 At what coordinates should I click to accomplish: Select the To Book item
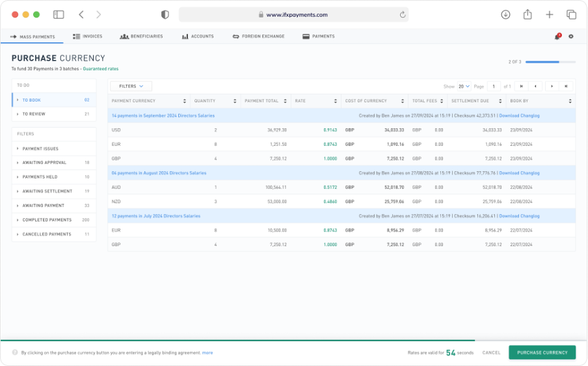click(x=54, y=100)
